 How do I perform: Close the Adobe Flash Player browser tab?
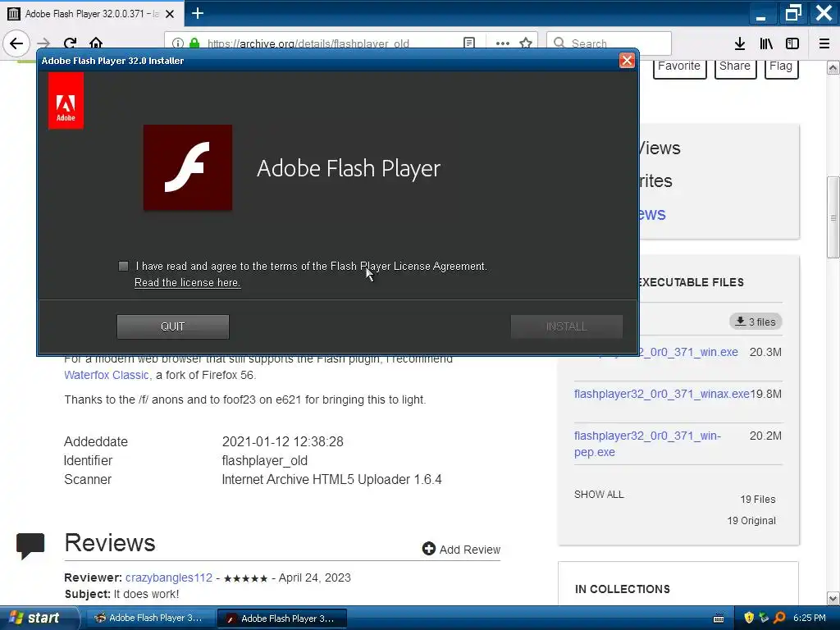click(x=170, y=14)
